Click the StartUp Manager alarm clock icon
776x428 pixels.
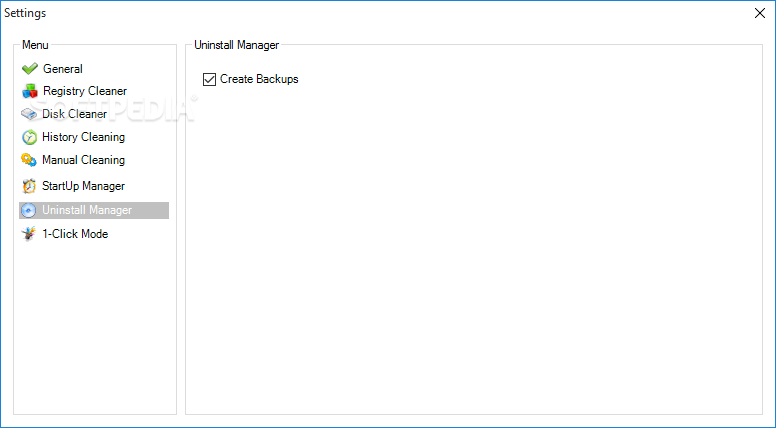pyautogui.click(x=29, y=186)
